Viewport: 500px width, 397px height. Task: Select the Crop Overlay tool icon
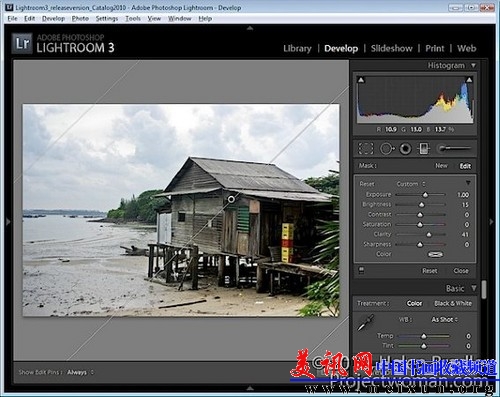click(x=366, y=149)
